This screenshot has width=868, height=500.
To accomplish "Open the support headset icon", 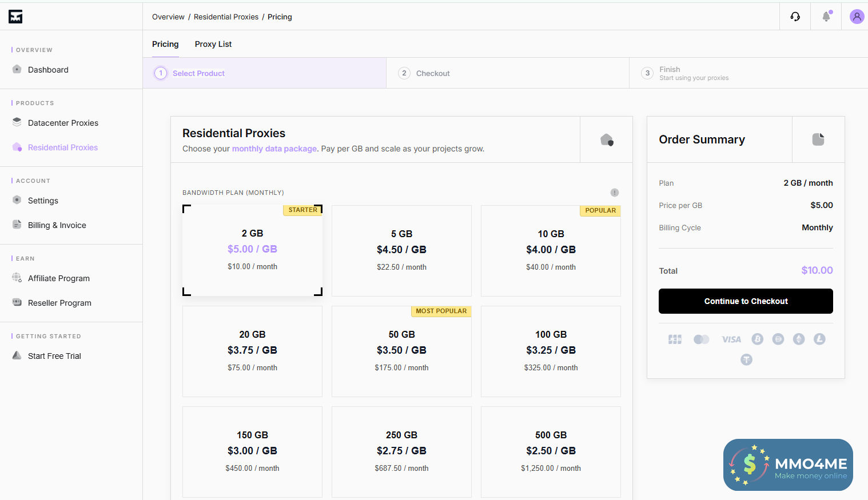I will coord(795,17).
